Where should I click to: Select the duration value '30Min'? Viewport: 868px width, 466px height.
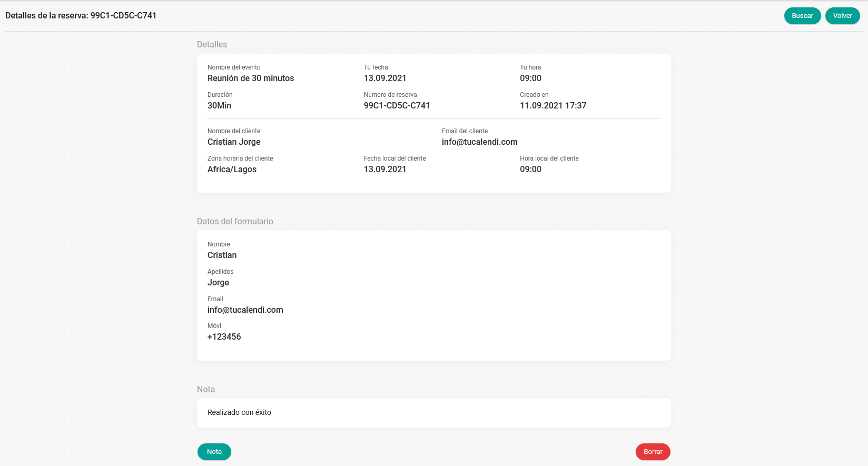[219, 105]
